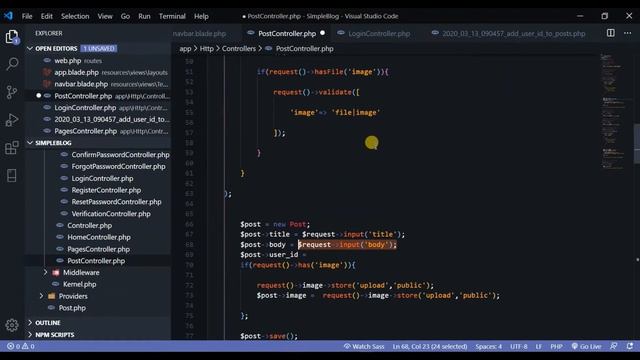
Task: Click the app breadcrumb segment
Action: pyautogui.click(x=185, y=49)
